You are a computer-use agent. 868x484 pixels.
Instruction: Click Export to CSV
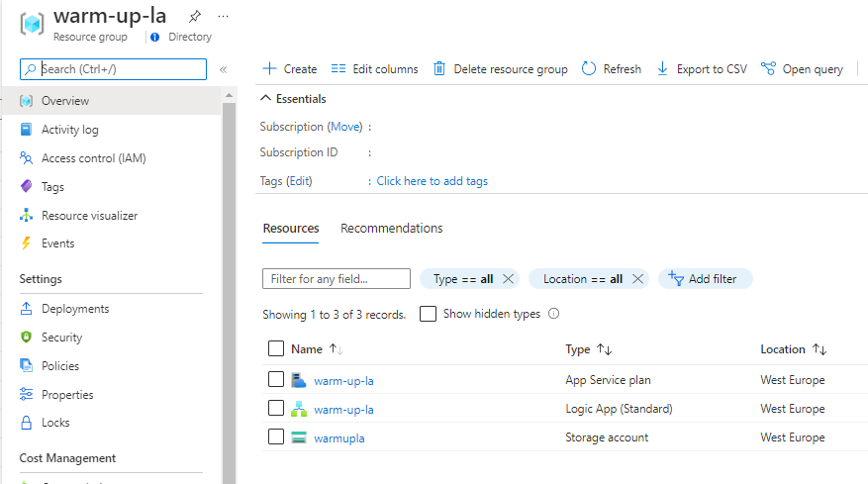pyautogui.click(x=702, y=69)
